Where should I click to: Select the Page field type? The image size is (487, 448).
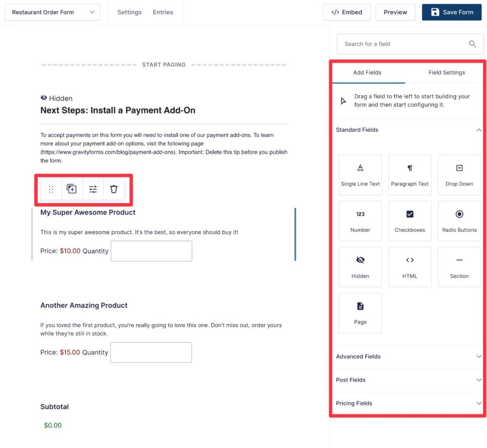point(360,313)
